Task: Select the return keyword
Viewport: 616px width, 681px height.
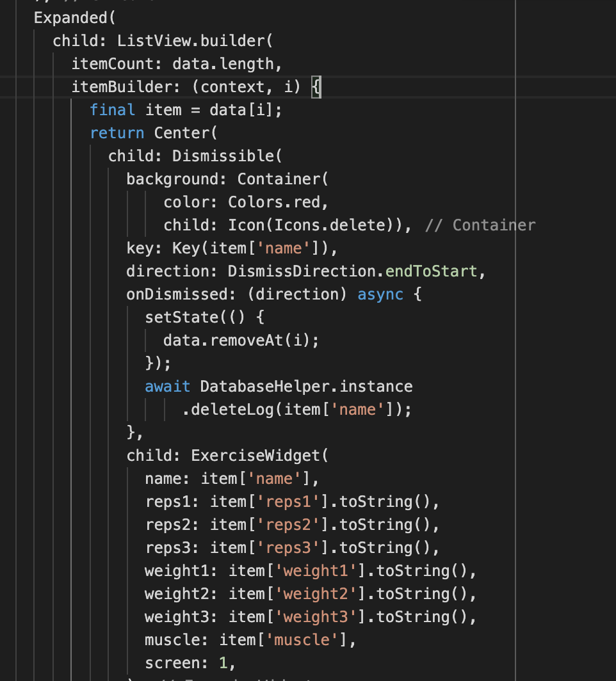Action: point(117,132)
